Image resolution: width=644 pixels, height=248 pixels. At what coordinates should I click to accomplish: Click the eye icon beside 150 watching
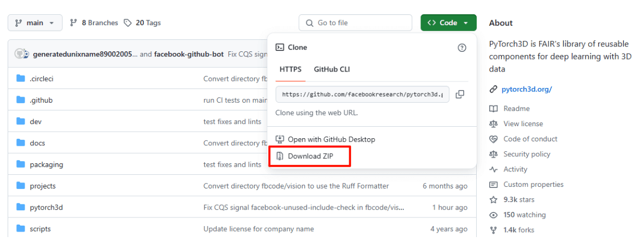tap(493, 215)
